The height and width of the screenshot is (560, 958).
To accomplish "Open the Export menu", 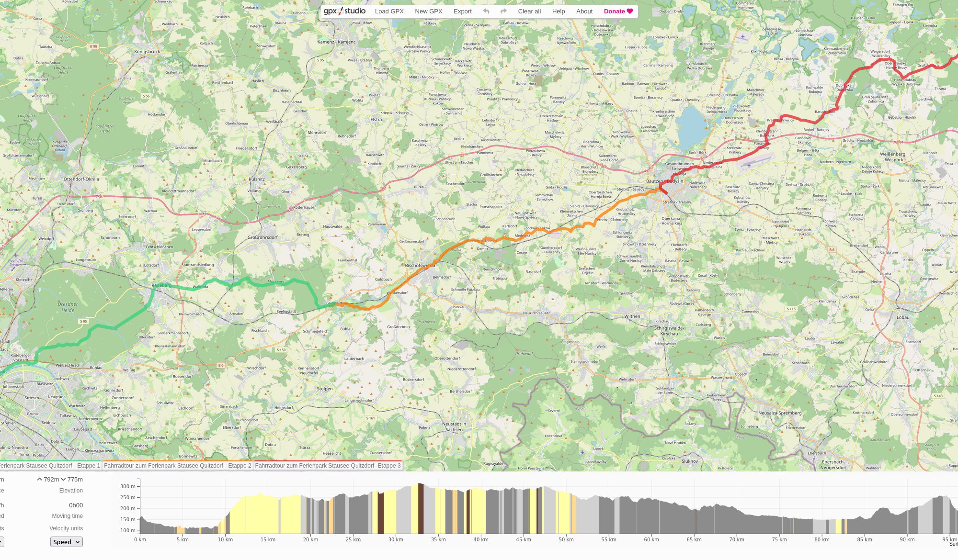I will (x=462, y=11).
